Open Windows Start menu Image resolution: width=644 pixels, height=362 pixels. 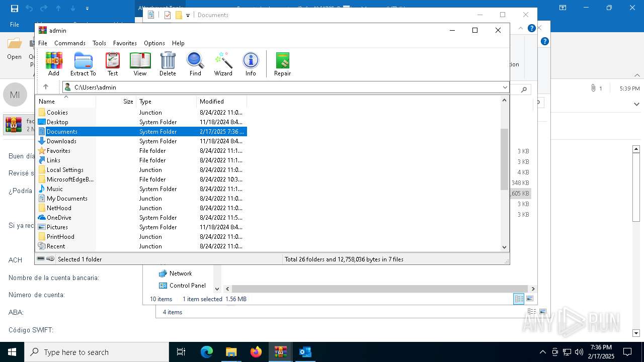tap(12, 352)
